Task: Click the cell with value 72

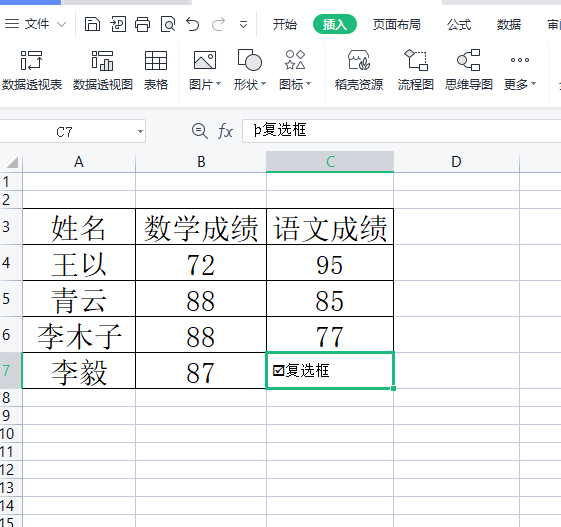Action: (201, 263)
